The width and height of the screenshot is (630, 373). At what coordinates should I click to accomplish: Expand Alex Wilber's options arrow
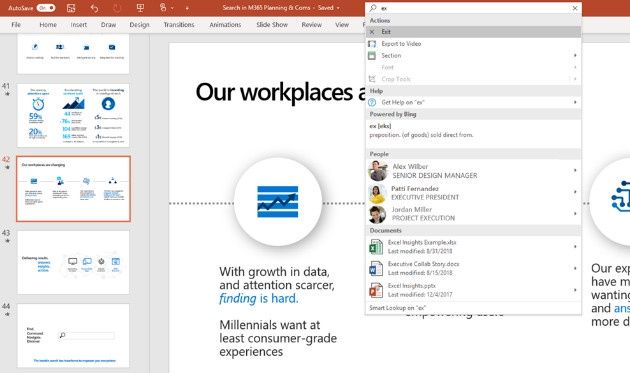point(575,170)
